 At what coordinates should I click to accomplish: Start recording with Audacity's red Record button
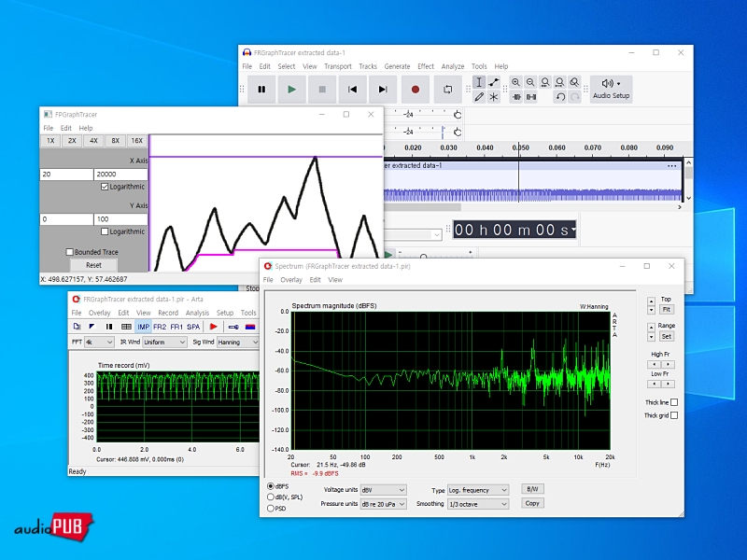pos(415,89)
